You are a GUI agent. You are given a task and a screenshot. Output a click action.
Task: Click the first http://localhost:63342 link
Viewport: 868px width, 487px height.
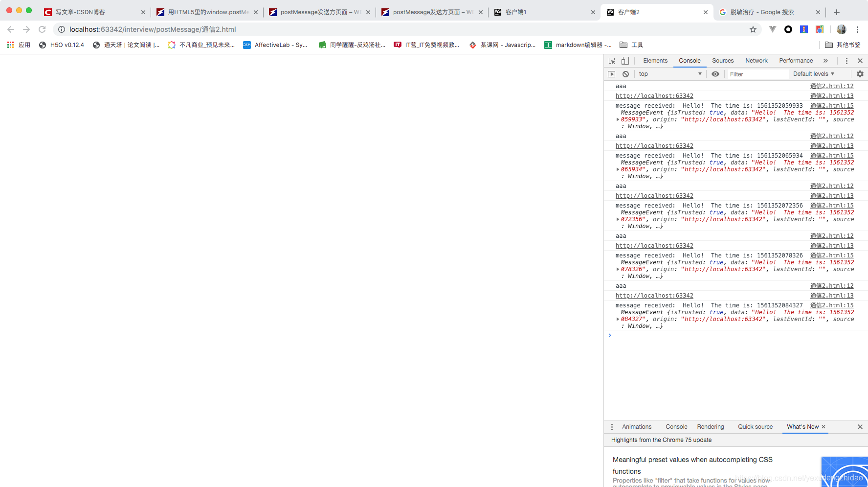click(x=654, y=96)
